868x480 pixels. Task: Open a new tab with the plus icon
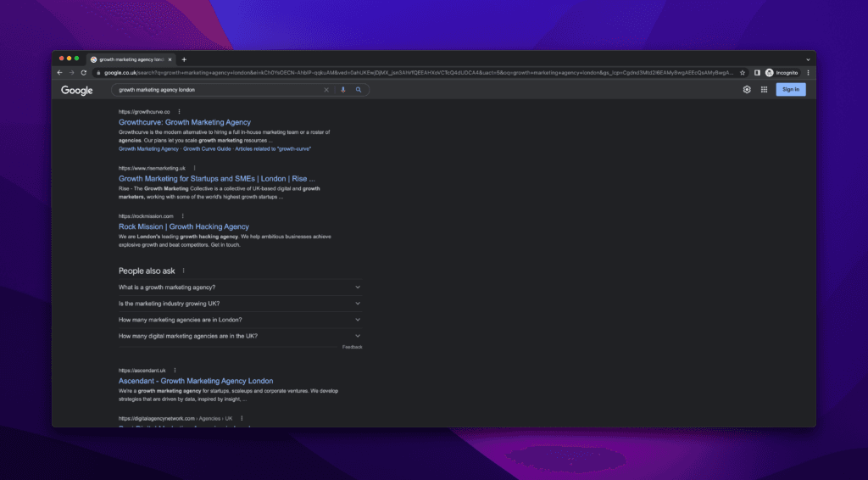pyautogui.click(x=184, y=59)
